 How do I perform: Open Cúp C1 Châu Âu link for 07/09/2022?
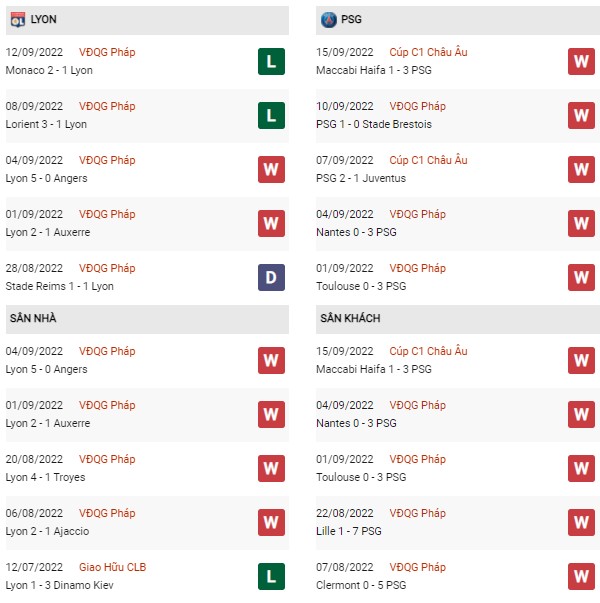428,160
